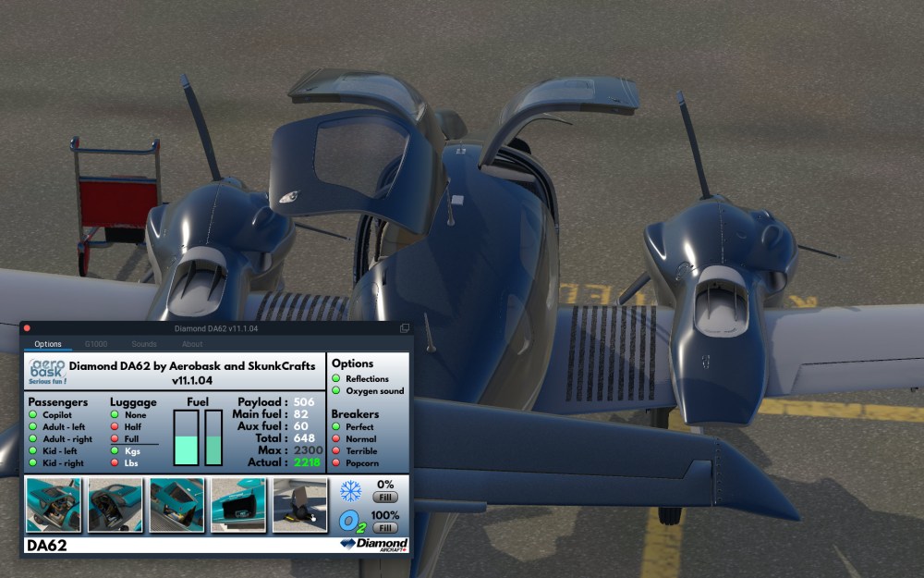Image resolution: width=924 pixels, height=578 pixels.
Task: Click the O2 oxygen icon
Action: tap(350, 521)
